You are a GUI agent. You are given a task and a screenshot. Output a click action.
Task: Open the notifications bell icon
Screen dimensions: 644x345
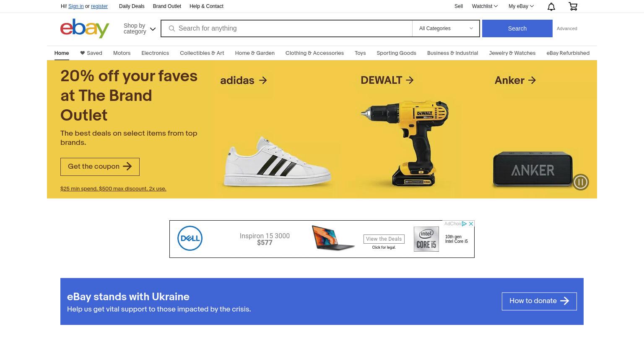551,6
